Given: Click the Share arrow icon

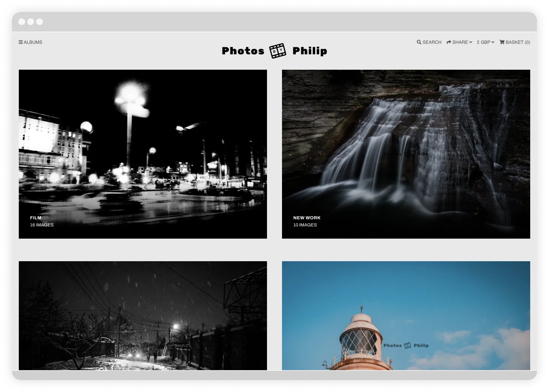Looking at the screenshot, I should (449, 42).
